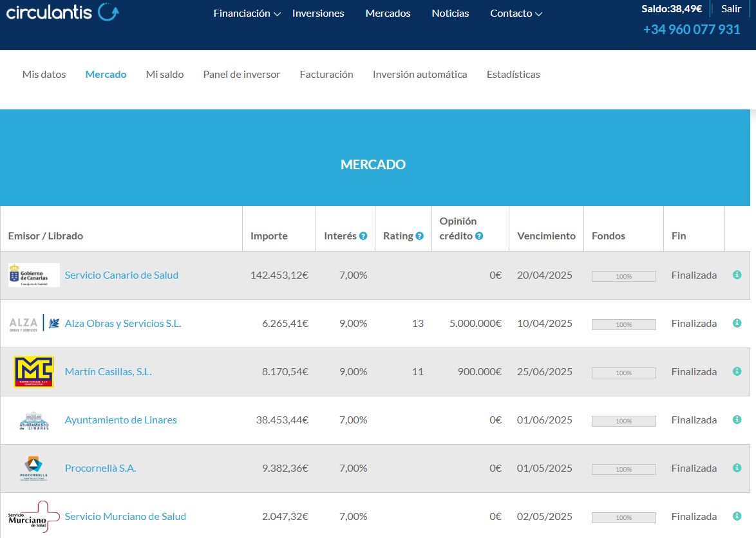This screenshot has width=756, height=538.
Task: Switch to the Mi saldo tab
Action: pos(165,75)
